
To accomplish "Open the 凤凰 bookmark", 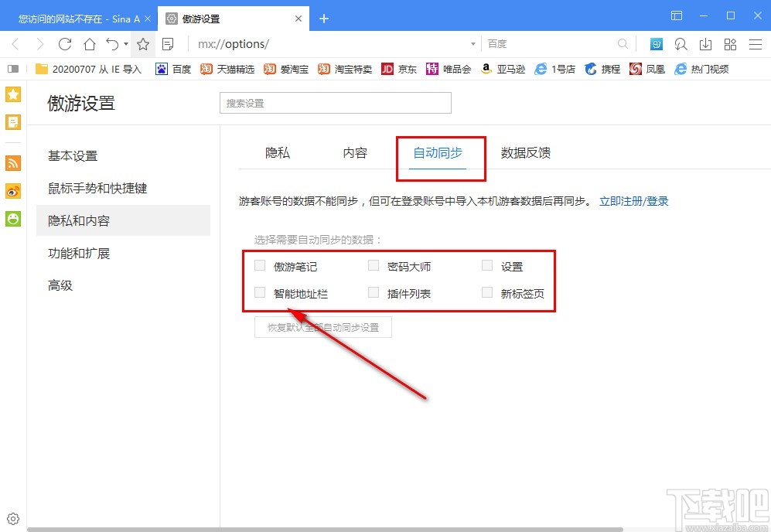I will (647, 69).
